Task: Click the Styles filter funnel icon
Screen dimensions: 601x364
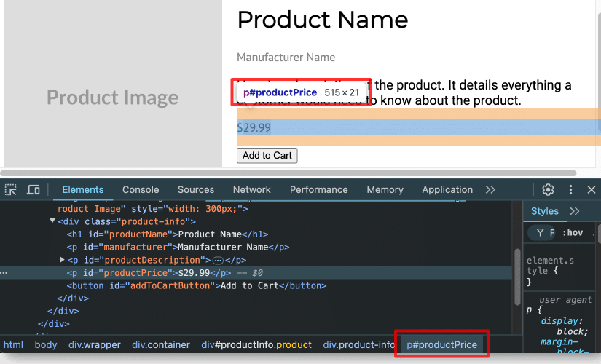Action: tap(540, 232)
